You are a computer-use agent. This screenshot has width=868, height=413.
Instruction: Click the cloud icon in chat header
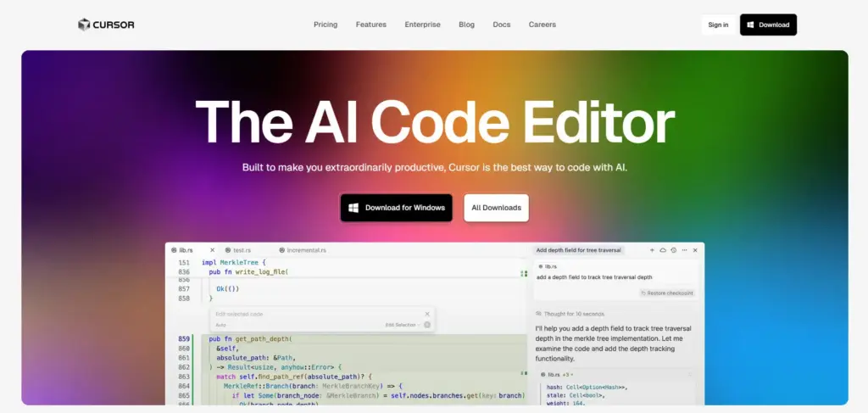(663, 250)
